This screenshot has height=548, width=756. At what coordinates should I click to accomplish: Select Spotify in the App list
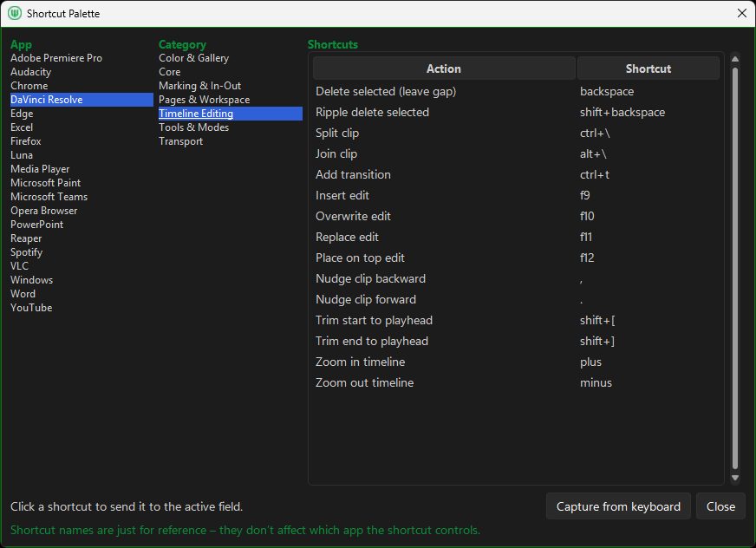(26, 251)
